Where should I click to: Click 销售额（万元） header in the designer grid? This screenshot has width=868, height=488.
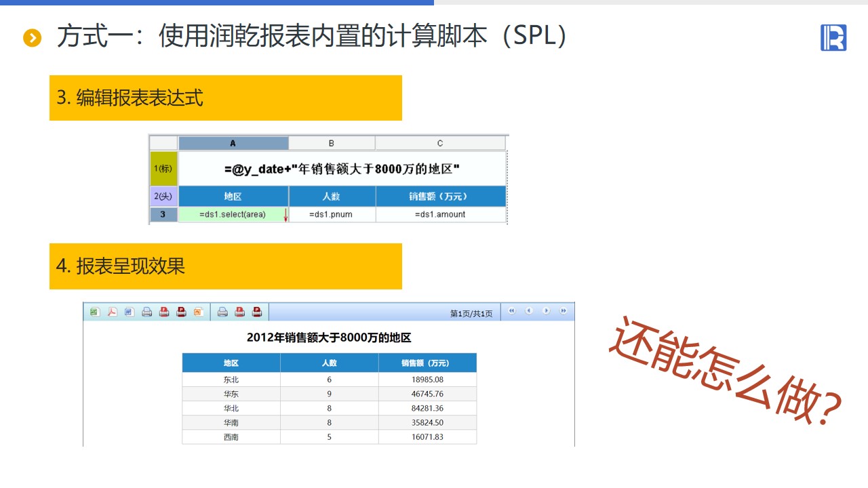[441, 197]
